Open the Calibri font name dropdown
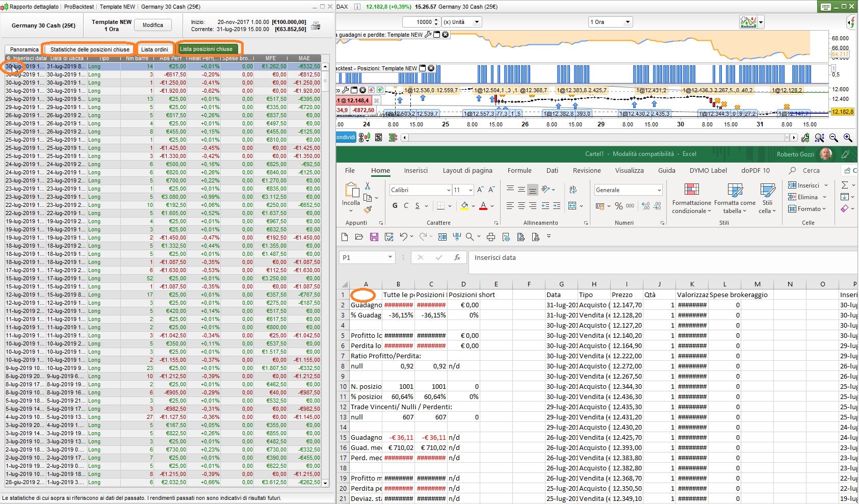The width and height of the screenshot is (859, 504). [448, 190]
